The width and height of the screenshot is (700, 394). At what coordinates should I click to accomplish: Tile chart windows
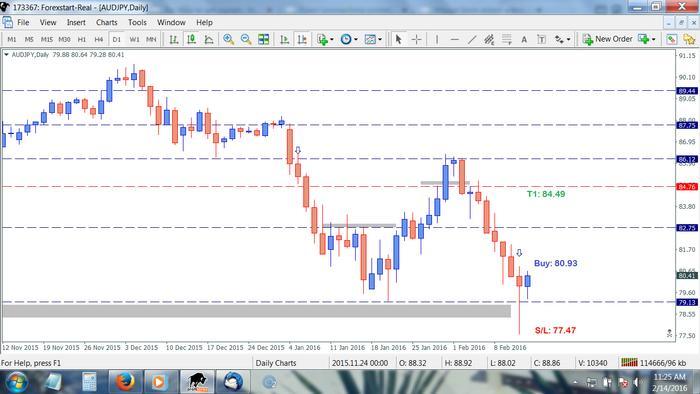[264, 39]
